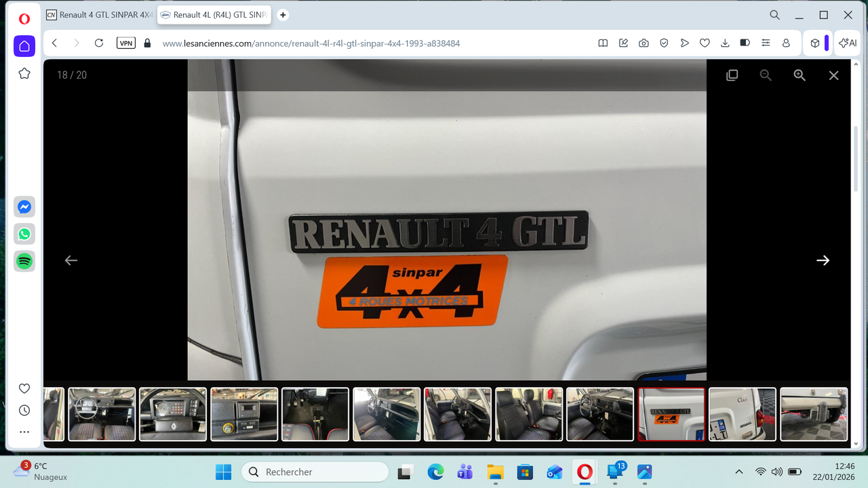Open the bookmarks star in the sidebar
This screenshot has width=868, height=488.
[24, 73]
